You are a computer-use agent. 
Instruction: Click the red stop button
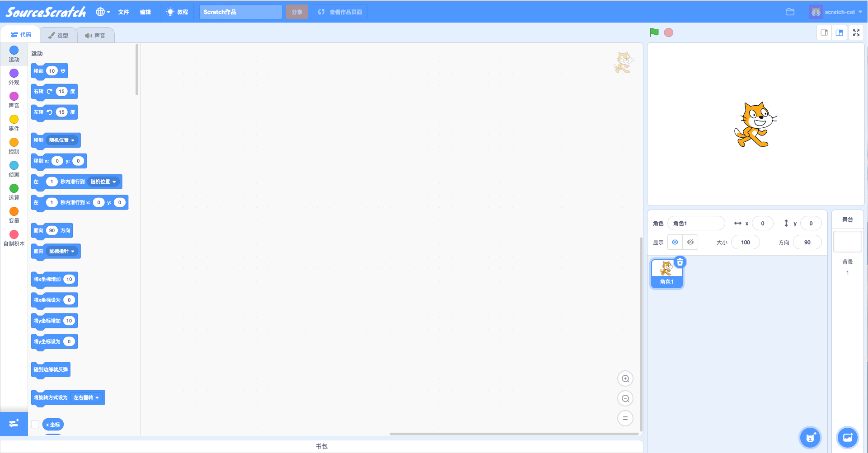(668, 32)
